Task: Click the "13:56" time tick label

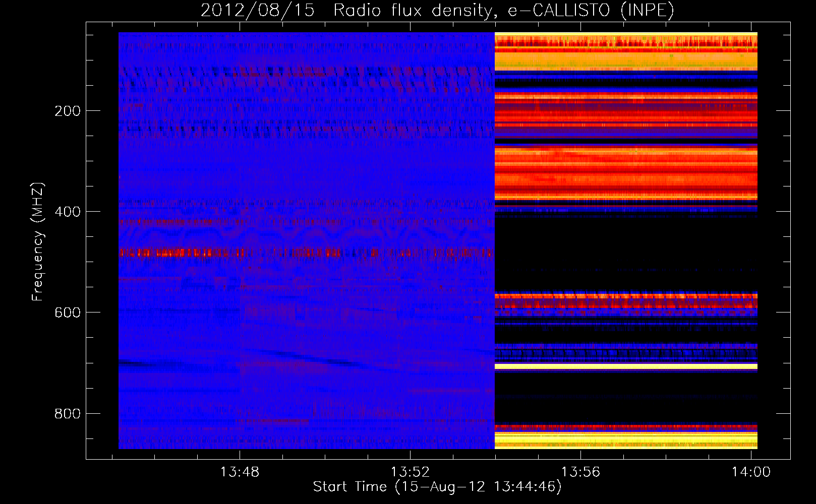Action: pos(580,472)
